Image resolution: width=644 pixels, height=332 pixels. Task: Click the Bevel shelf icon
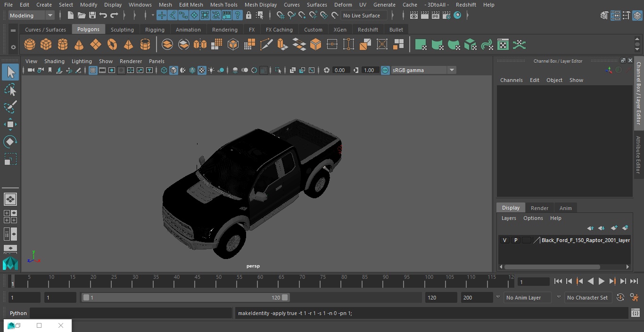315,45
